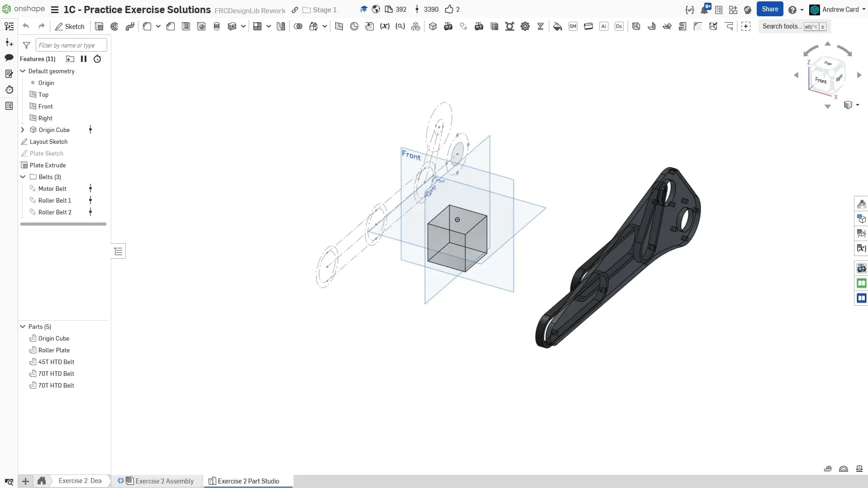868x488 pixels.
Task: Collapse the Default geometry group
Action: (x=23, y=71)
